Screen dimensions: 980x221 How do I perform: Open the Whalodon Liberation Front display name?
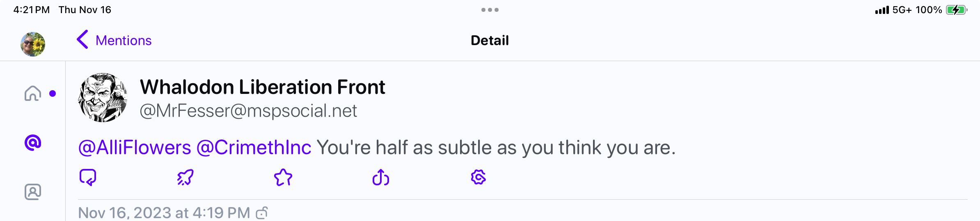coord(263,87)
